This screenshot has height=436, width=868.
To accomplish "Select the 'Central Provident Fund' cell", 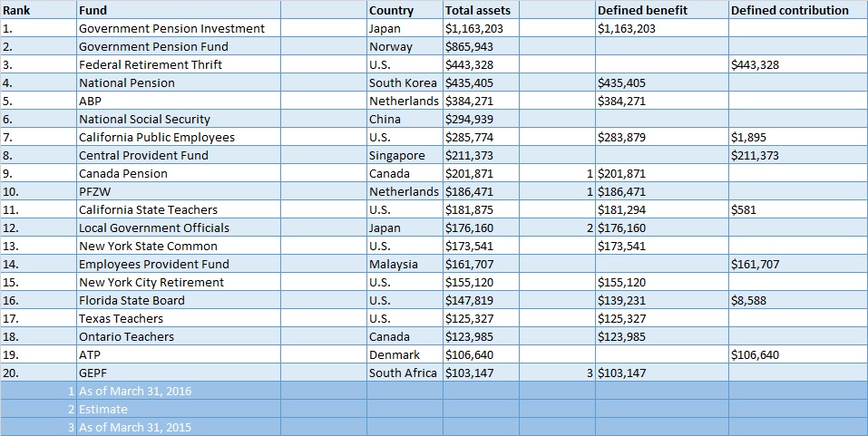I will click(x=179, y=156).
